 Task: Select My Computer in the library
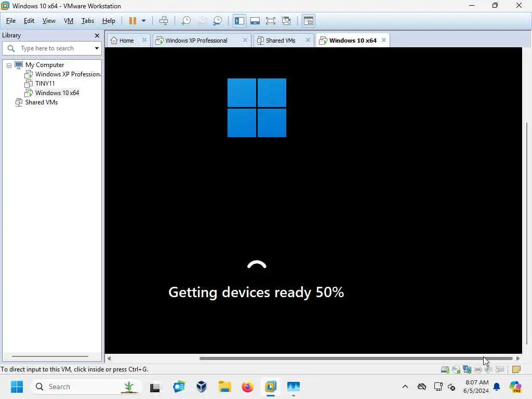(x=45, y=65)
